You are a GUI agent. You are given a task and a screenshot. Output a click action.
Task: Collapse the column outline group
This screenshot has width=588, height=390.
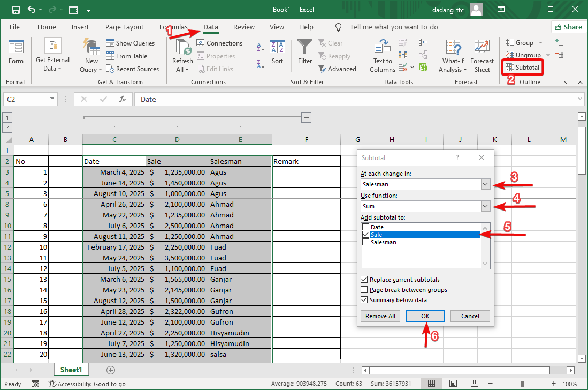[x=307, y=118]
